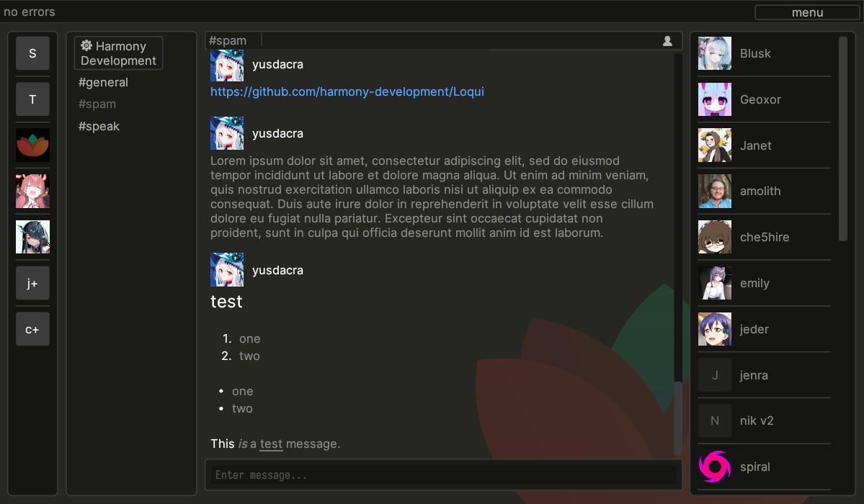Open the T guild icon
The height and width of the screenshot is (504, 864).
[32, 99]
